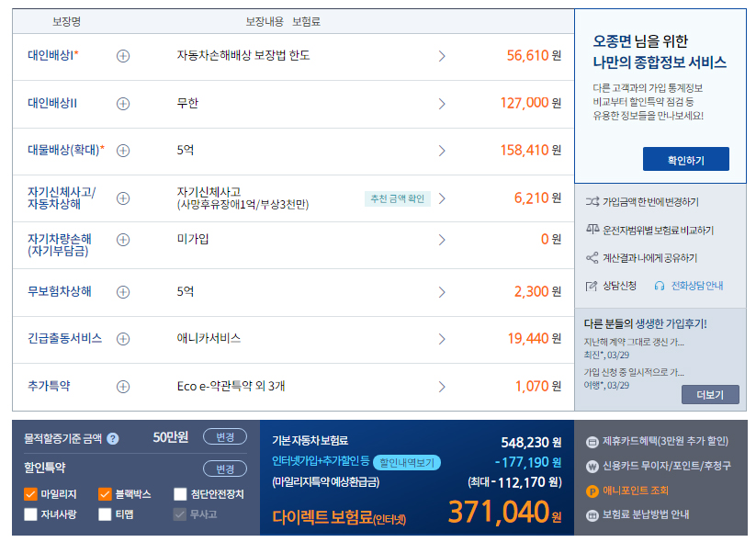Click the P icon for 애니포인트 조회
756x542 pixels.
click(592, 491)
